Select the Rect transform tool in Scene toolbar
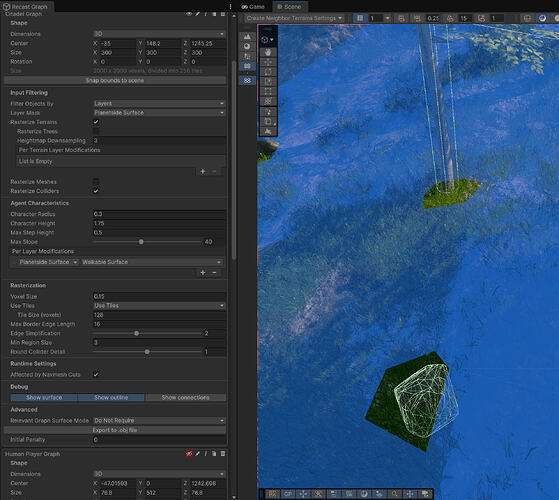 click(x=268, y=92)
